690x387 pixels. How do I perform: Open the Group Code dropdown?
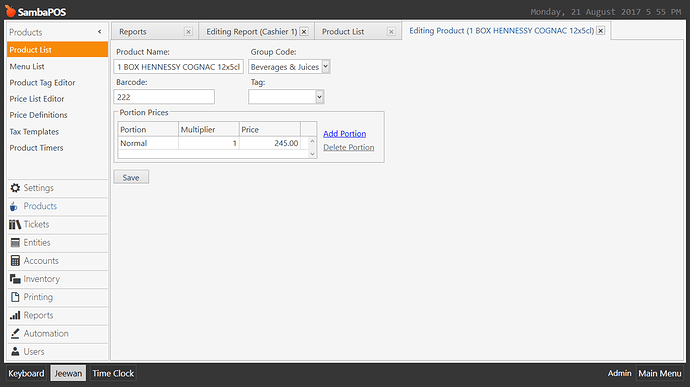coord(326,66)
